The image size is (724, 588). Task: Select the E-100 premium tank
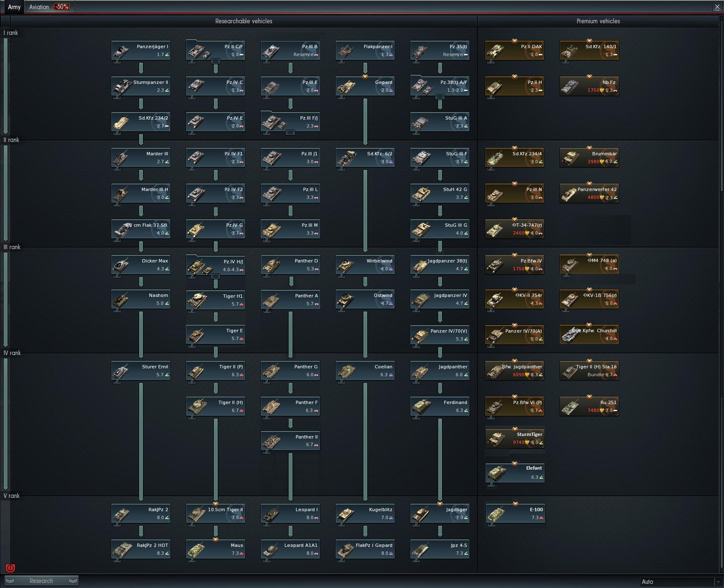515,513
